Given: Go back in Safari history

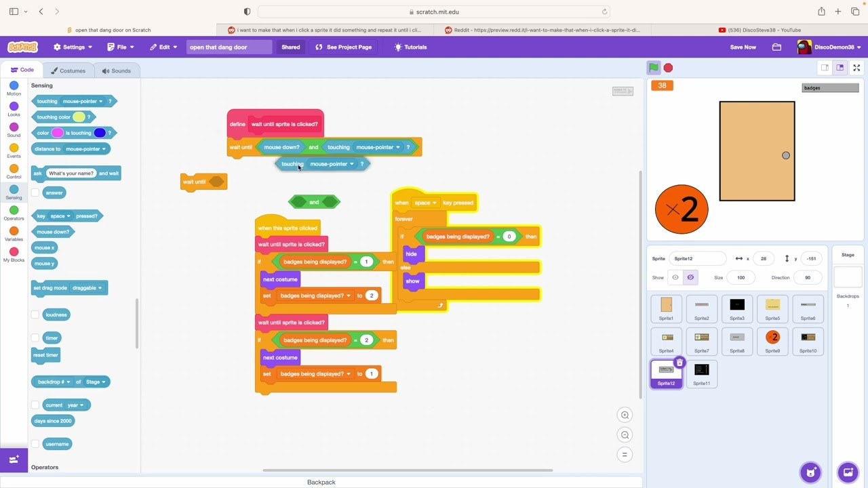Looking at the screenshot, I should pyautogui.click(x=41, y=12).
